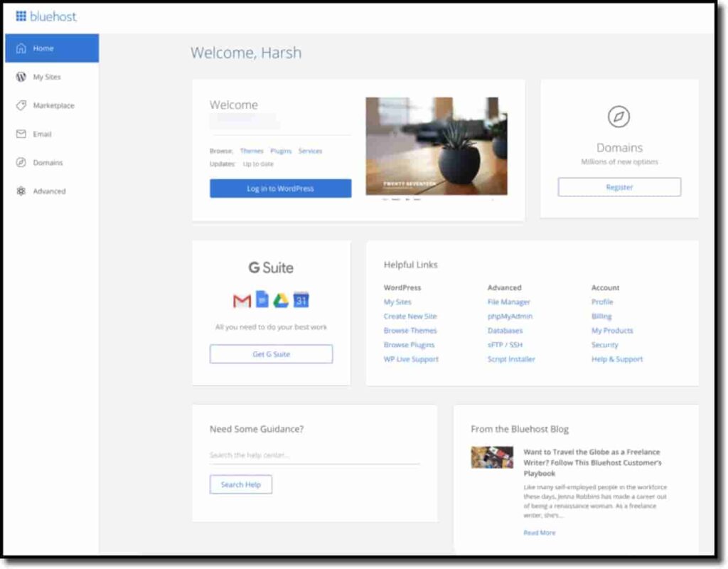Click the bluehost wordmark text

(x=53, y=17)
